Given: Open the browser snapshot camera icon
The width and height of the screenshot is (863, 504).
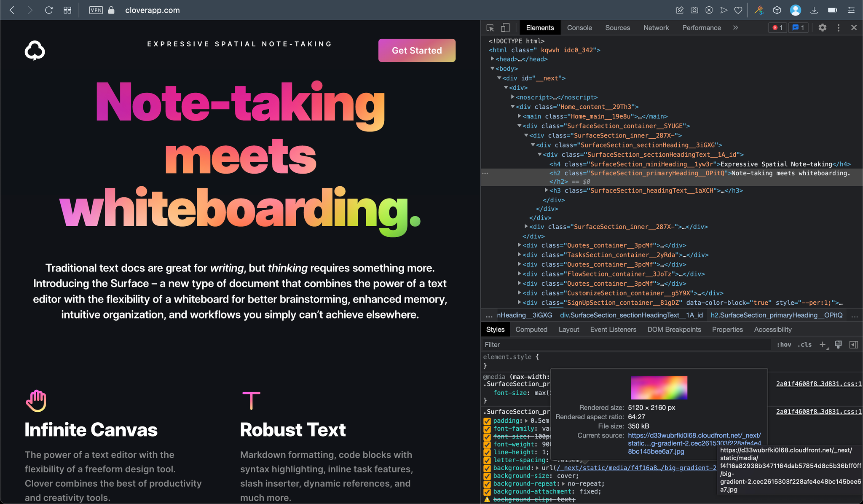Looking at the screenshot, I should click(694, 10).
